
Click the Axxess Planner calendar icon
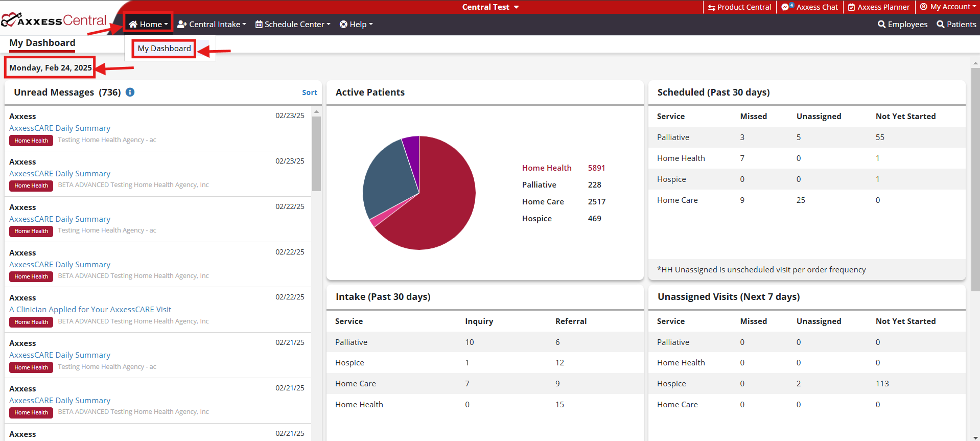[x=852, y=7]
